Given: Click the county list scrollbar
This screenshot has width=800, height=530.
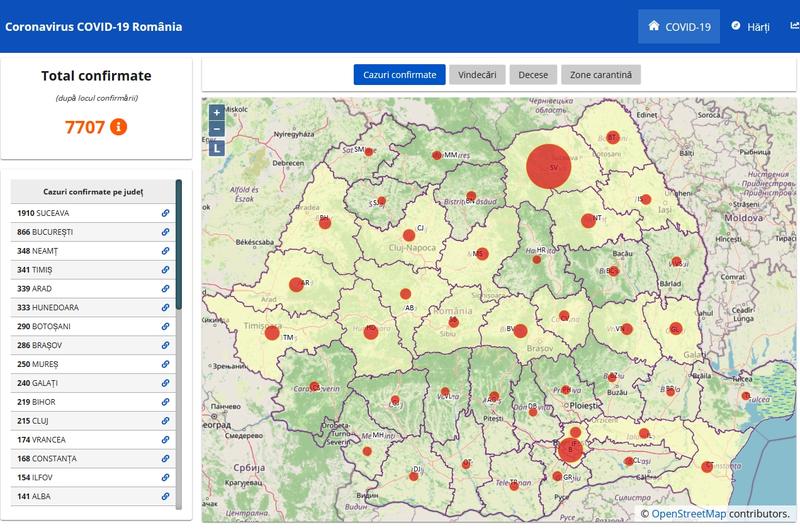Looking at the screenshot, I should [179, 245].
